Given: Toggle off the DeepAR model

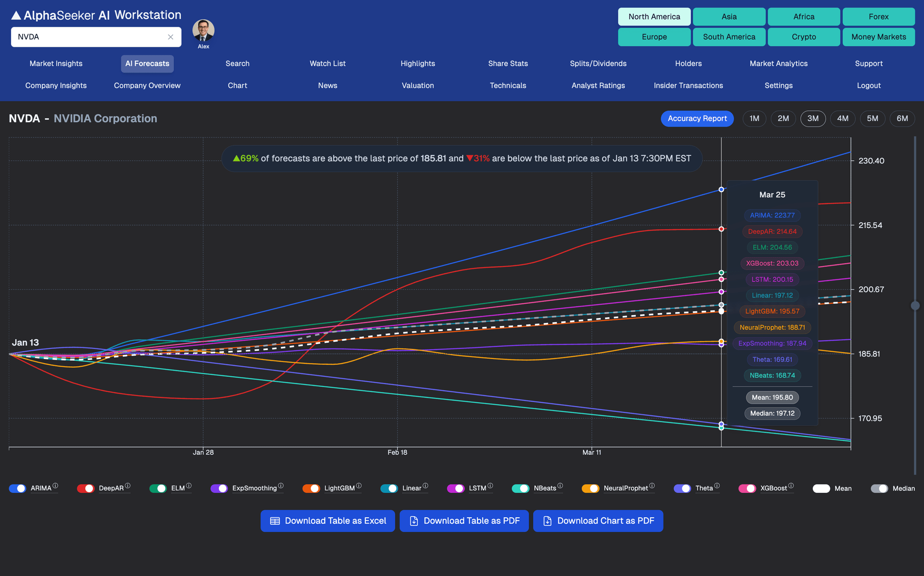Looking at the screenshot, I should 86,488.
